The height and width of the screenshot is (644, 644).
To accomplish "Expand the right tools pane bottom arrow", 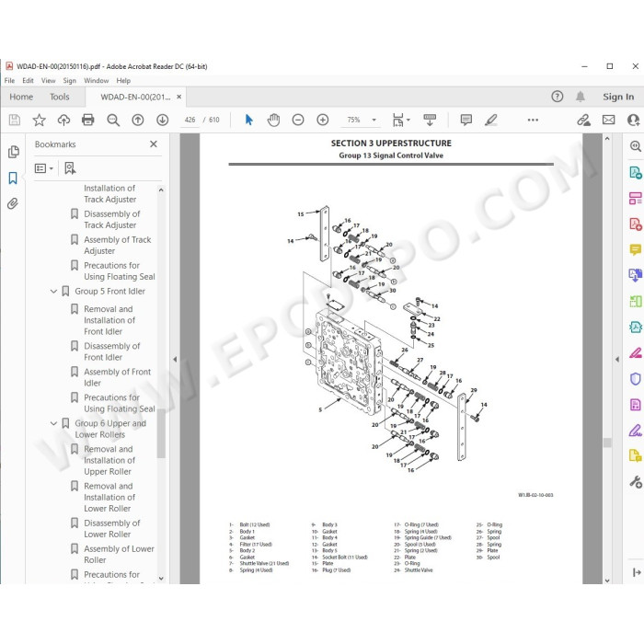I will click(637, 572).
